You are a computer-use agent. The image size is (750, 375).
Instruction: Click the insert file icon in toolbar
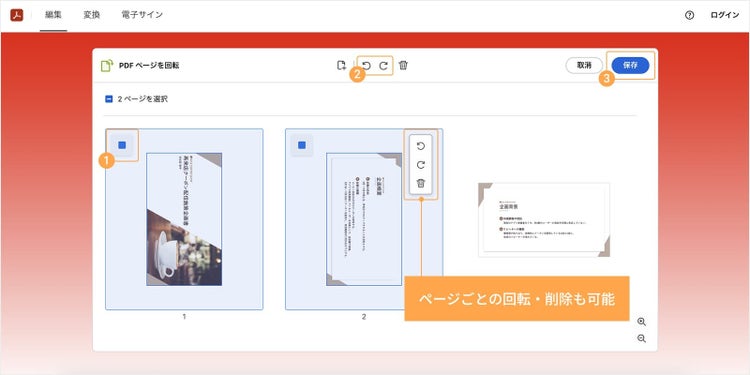(341, 66)
